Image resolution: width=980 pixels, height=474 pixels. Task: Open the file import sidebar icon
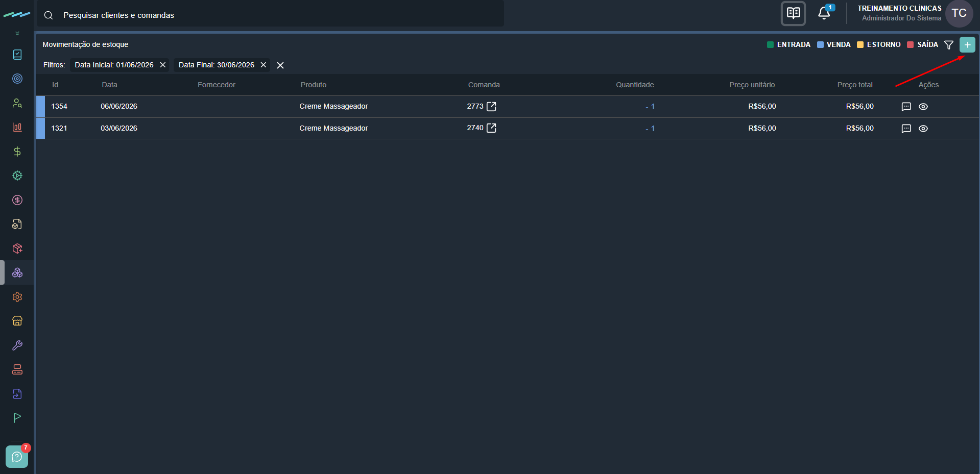[x=17, y=394]
